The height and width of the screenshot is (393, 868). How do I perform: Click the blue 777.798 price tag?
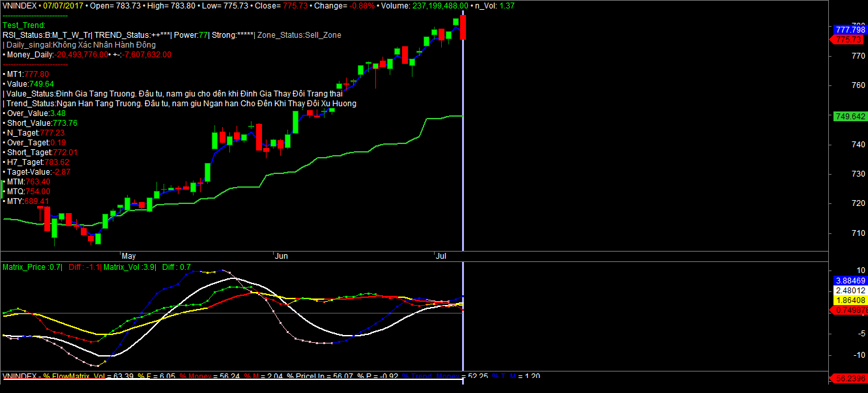point(850,30)
